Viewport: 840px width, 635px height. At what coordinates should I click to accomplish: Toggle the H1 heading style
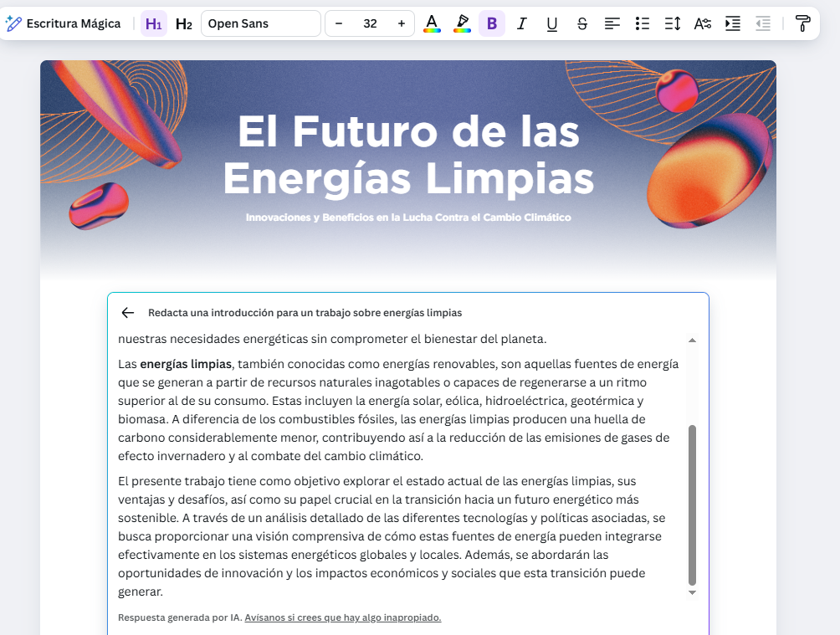pyautogui.click(x=153, y=23)
